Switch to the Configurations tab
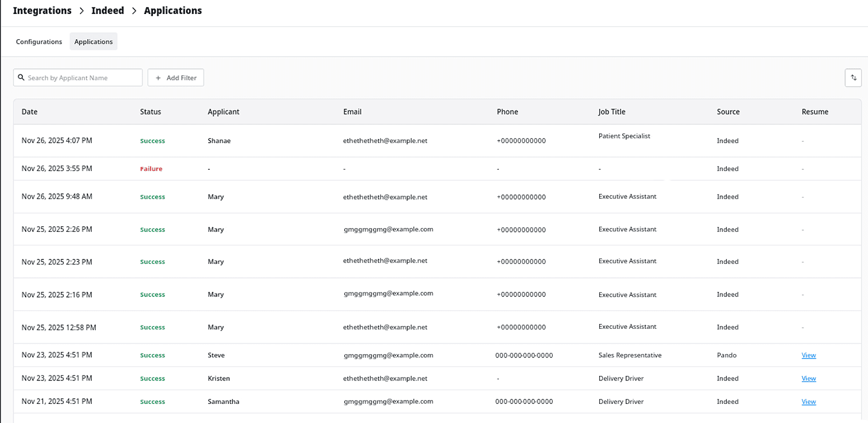Viewport: 868px width, 423px height. 39,41
